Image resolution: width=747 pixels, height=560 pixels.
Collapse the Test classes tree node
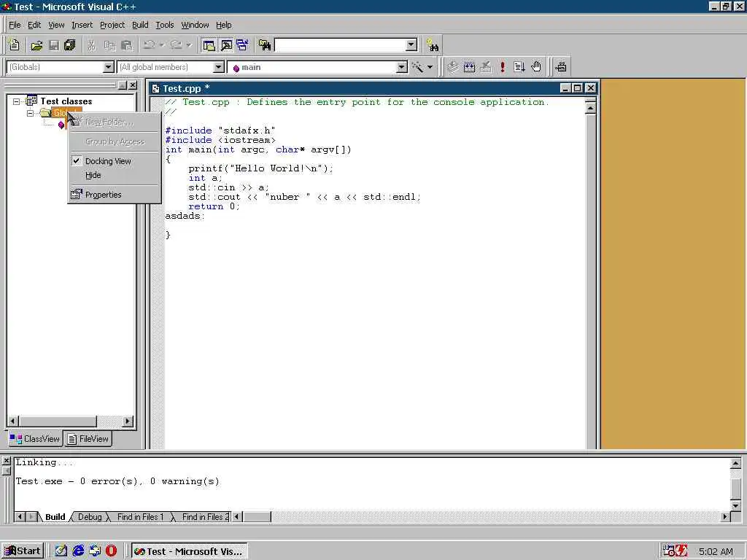[x=17, y=101]
